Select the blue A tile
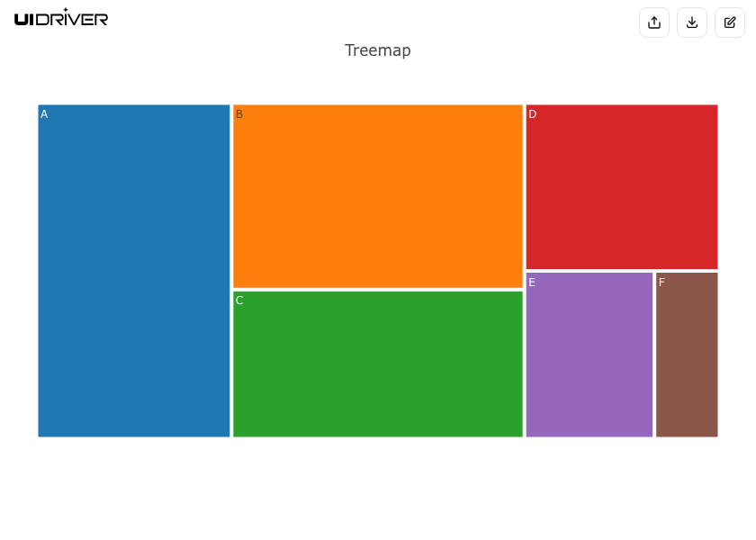This screenshot has width=756, height=540. point(134,271)
